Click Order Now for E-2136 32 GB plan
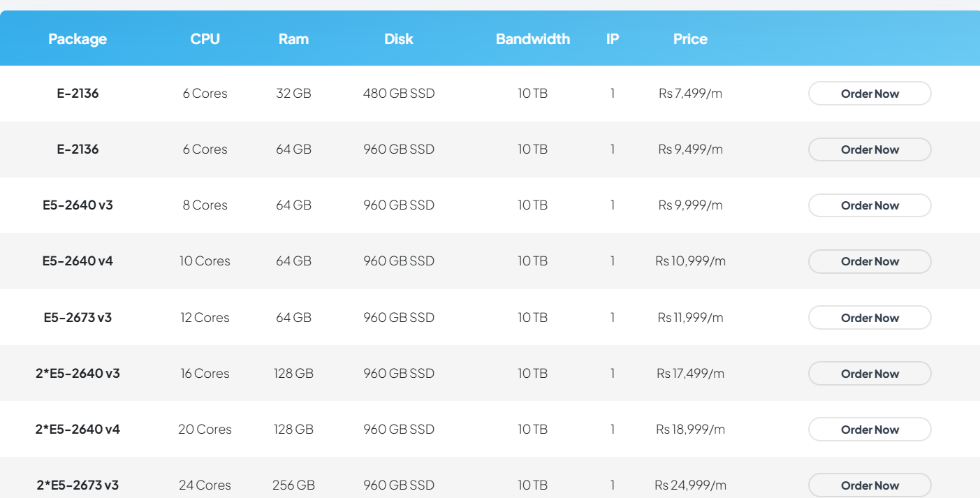This screenshot has height=498, width=980. tap(870, 94)
